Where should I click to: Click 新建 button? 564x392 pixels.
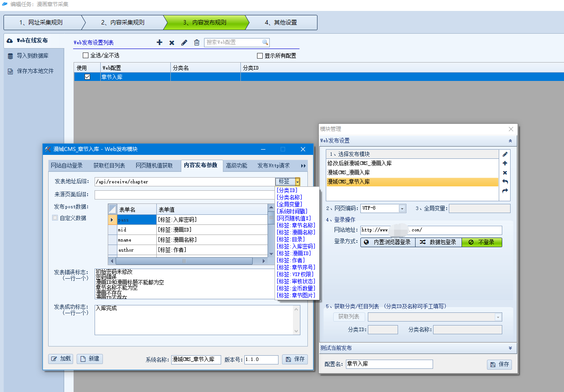90,359
